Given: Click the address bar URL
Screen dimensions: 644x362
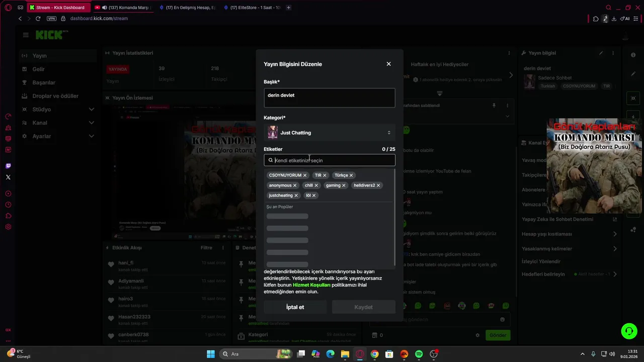Looking at the screenshot, I should tap(99, 19).
